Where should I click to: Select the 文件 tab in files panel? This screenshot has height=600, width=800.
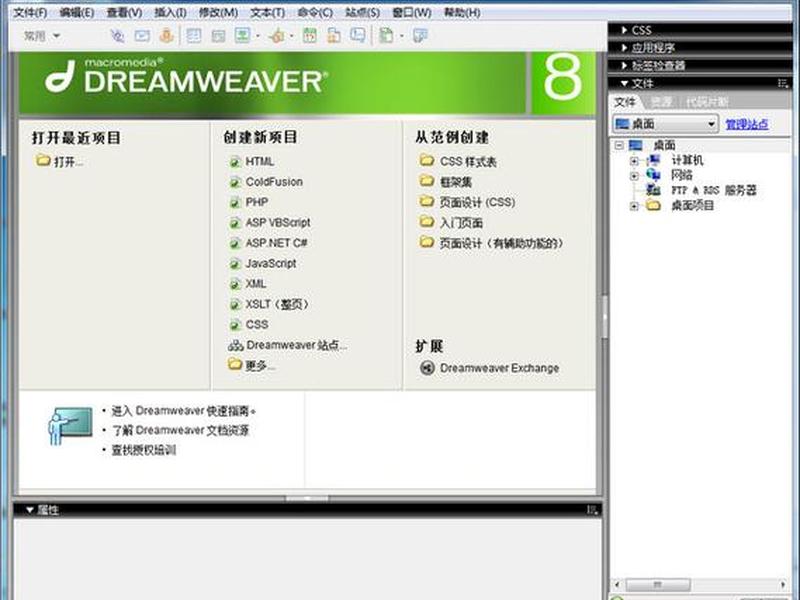tap(624, 102)
